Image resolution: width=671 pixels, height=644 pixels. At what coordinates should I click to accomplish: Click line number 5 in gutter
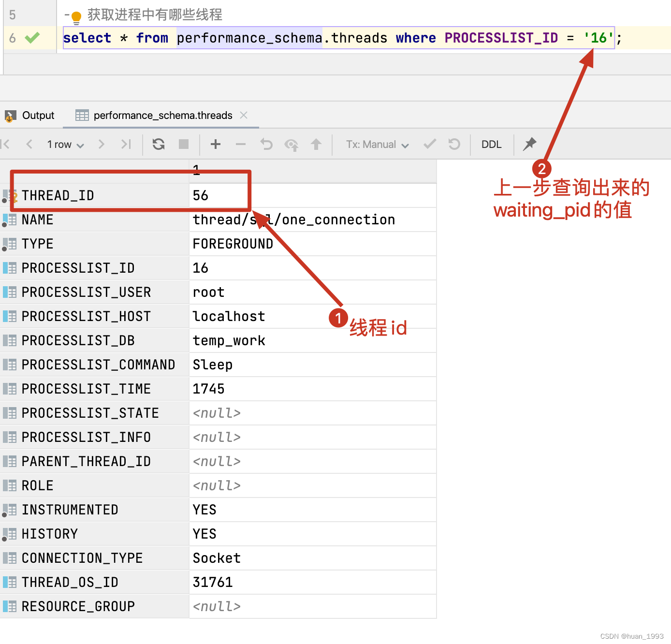(13, 15)
